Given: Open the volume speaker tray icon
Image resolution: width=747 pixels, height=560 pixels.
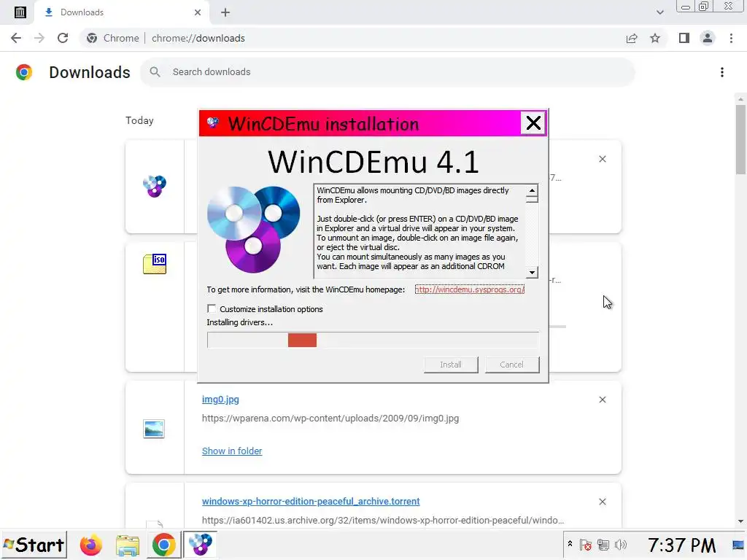Looking at the screenshot, I should 621,545.
